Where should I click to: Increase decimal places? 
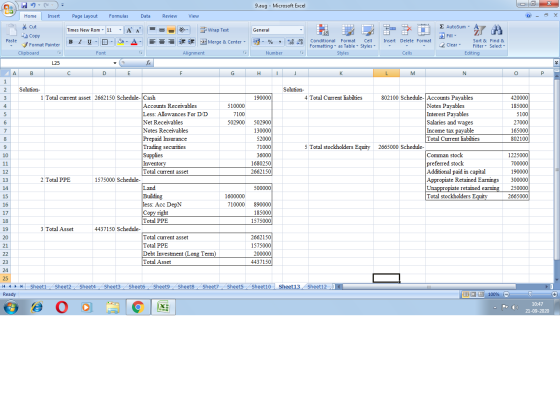pyautogui.click(x=291, y=42)
